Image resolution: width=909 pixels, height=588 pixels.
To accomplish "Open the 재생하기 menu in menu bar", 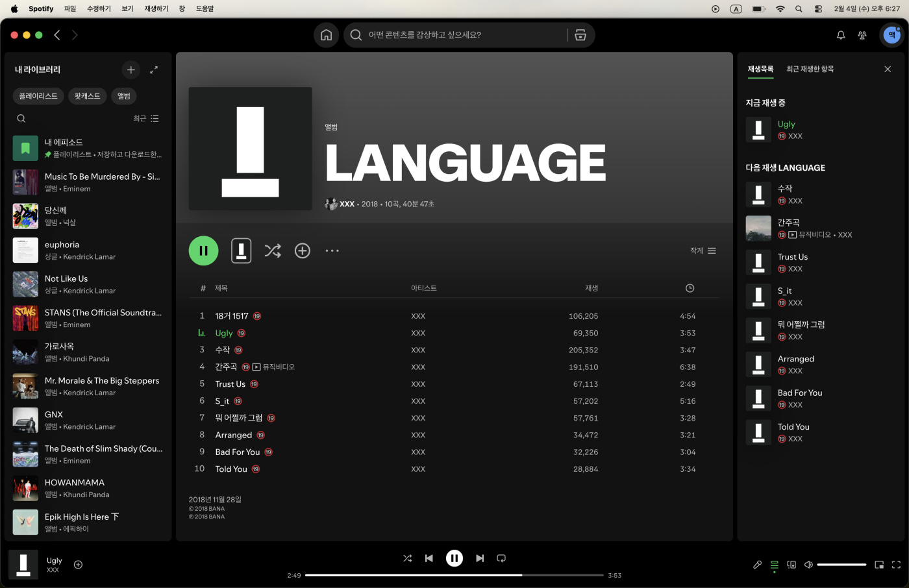I will pyautogui.click(x=156, y=8).
